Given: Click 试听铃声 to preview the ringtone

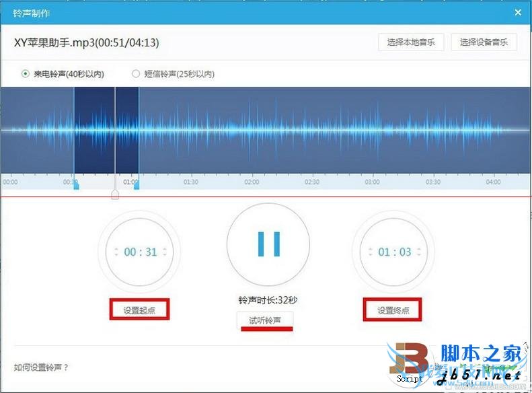Looking at the screenshot, I should click(265, 320).
